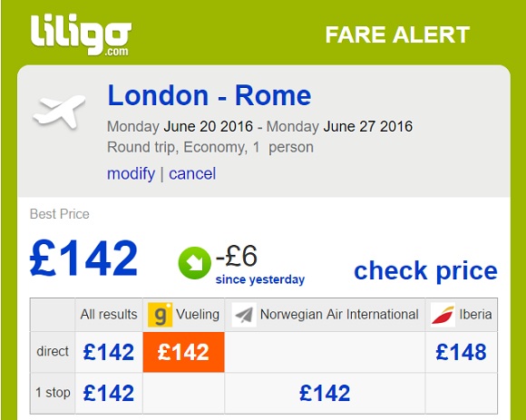The width and height of the screenshot is (526, 420).
Task: Select the Iberia direct £148 fare
Action: pos(461,352)
